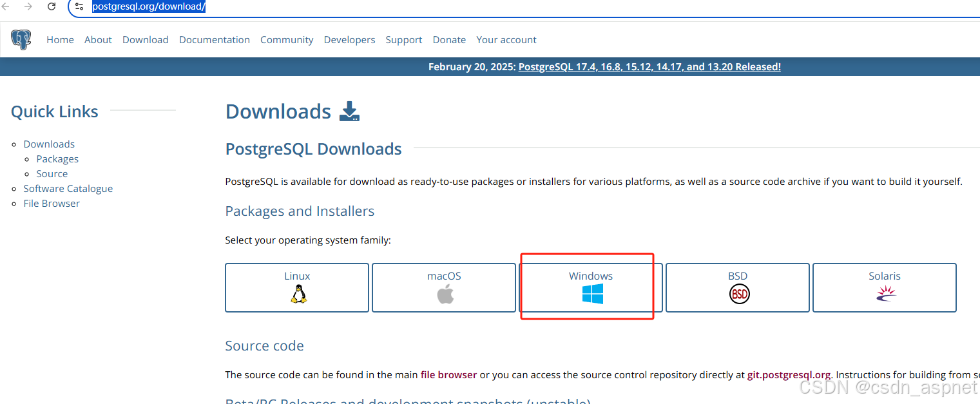Open the Support navigation item
Screen dimensions: 980x404
coord(404,40)
